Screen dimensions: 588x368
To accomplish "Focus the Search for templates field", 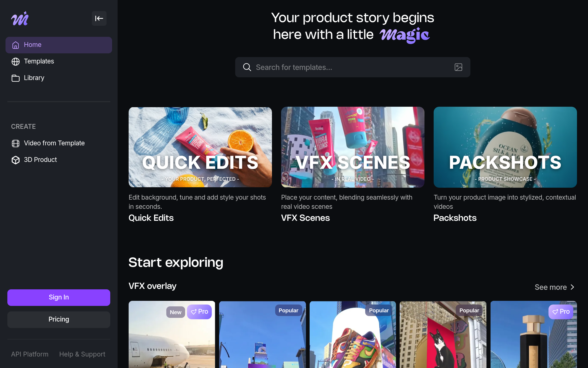I will 353,67.
